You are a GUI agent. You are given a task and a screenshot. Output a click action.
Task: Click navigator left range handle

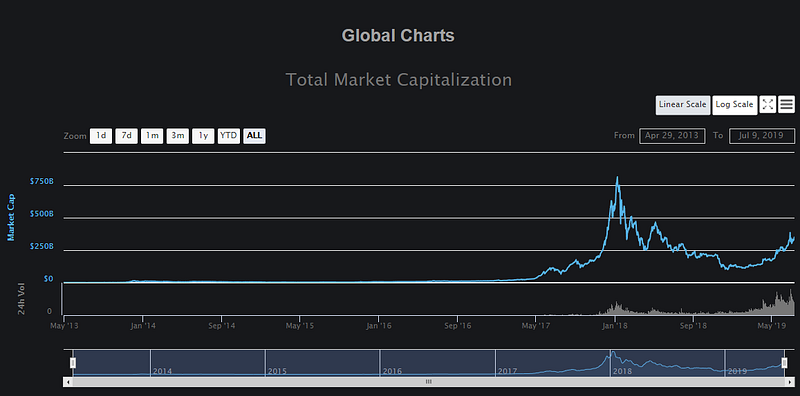[x=73, y=363]
